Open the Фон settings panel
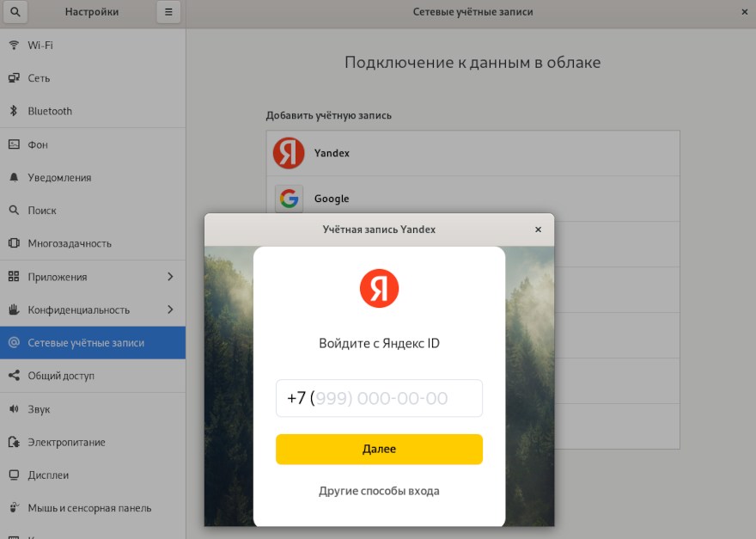 pos(38,144)
